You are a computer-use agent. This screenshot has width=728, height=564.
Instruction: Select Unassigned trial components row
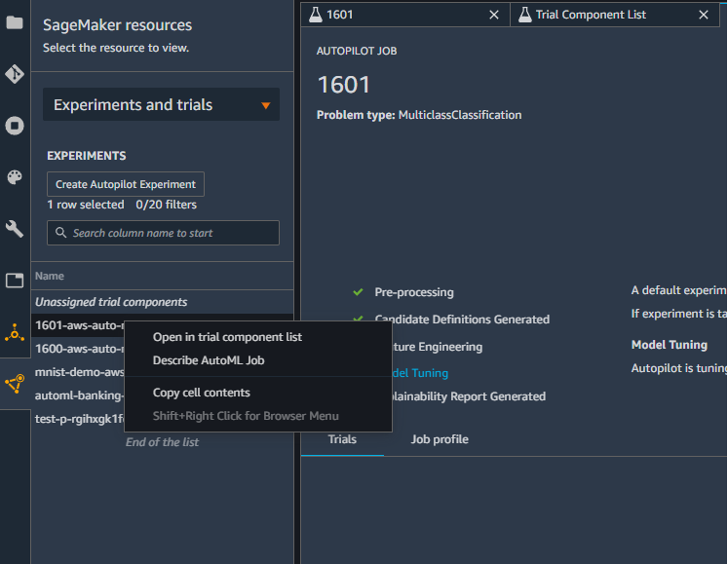[x=162, y=302]
